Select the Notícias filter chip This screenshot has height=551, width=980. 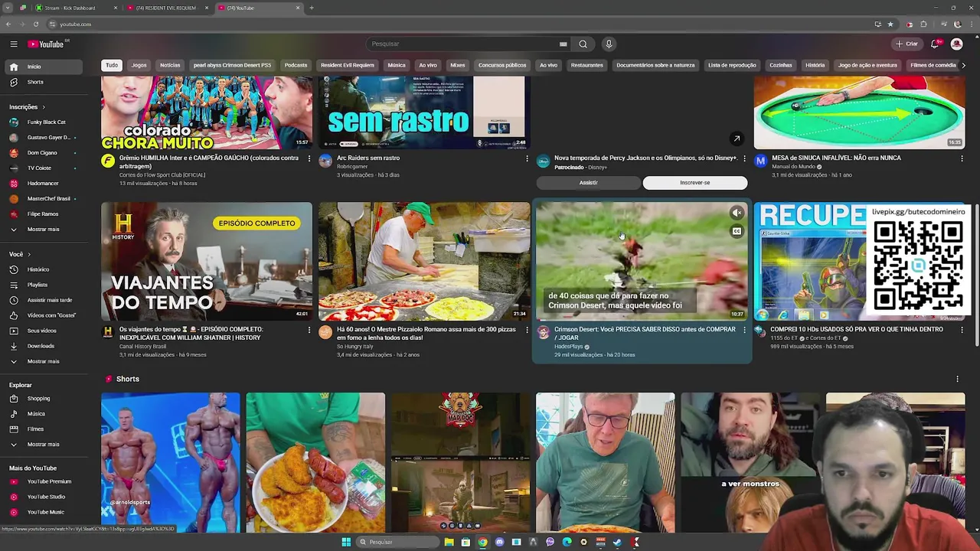[170, 66]
